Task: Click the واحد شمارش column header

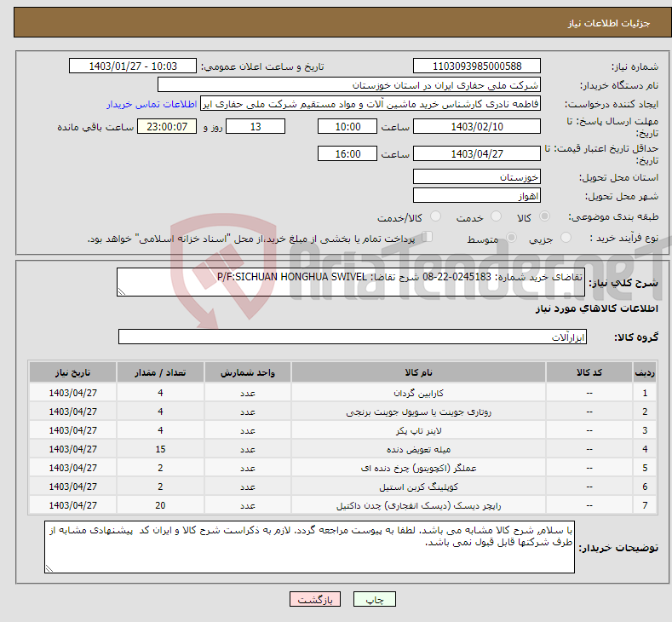Action: [x=248, y=372]
